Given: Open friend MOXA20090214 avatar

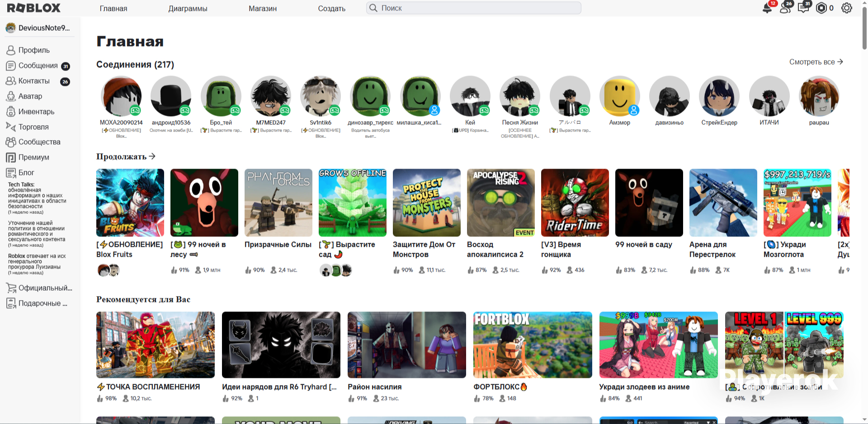Looking at the screenshot, I should coord(121,96).
